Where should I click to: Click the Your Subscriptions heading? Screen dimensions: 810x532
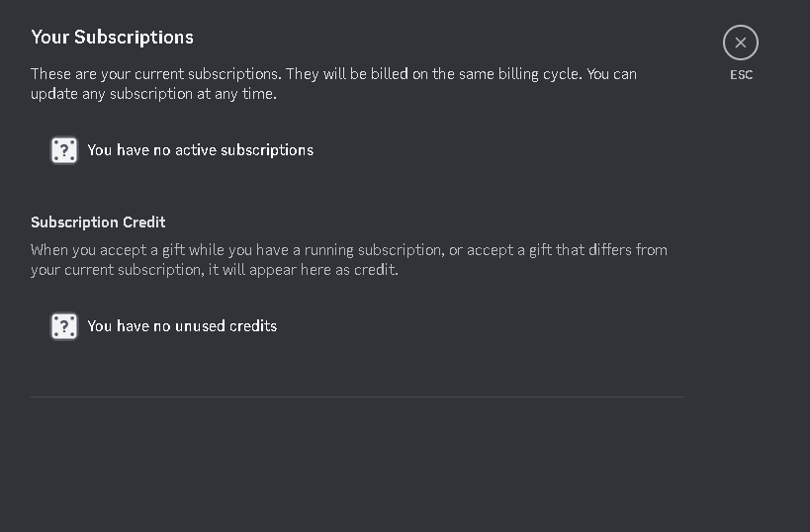pos(112,38)
